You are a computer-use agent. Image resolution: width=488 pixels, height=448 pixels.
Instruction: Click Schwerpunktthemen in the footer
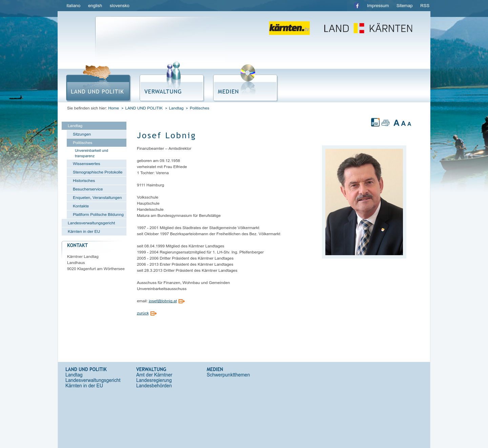click(x=228, y=375)
